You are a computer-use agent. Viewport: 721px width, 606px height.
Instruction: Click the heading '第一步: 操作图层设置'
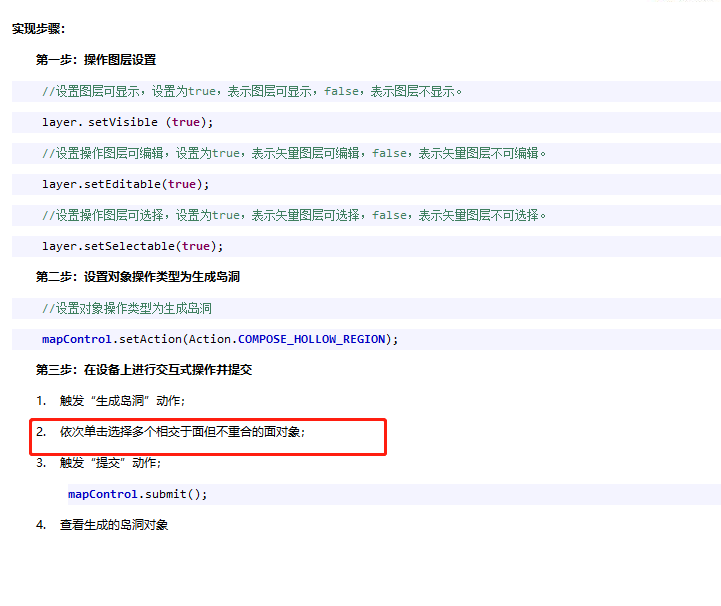(x=96, y=60)
